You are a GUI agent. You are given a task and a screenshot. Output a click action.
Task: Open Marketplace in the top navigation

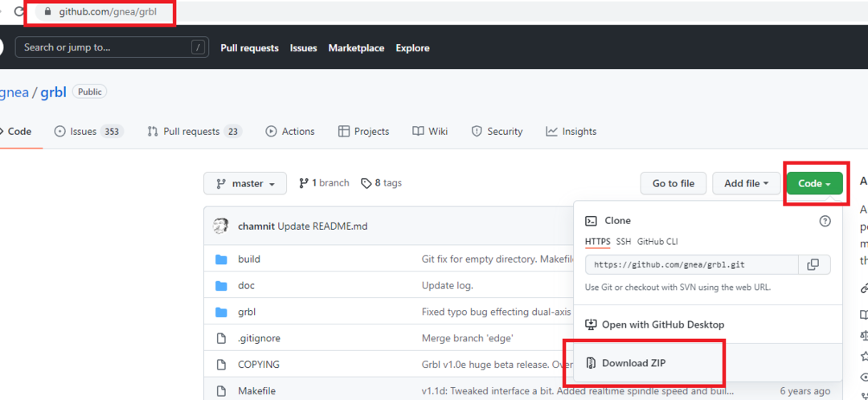(x=356, y=48)
